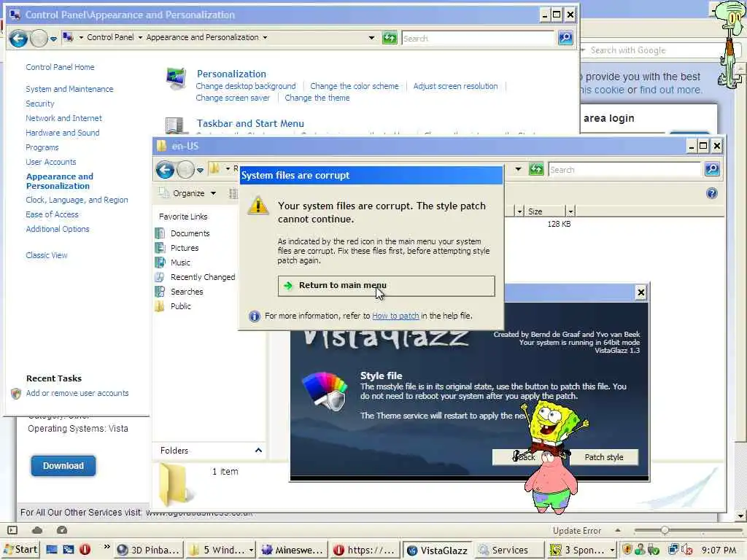Click the blue Download button
The height and width of the screenshot is (560, 747).
pos(63,466)
